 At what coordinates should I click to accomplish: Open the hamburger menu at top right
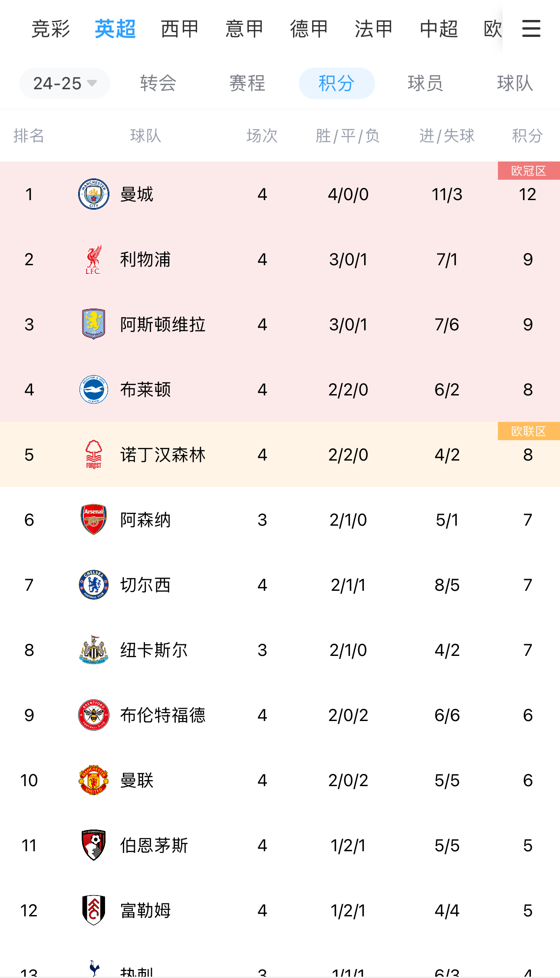pos(530,29)
